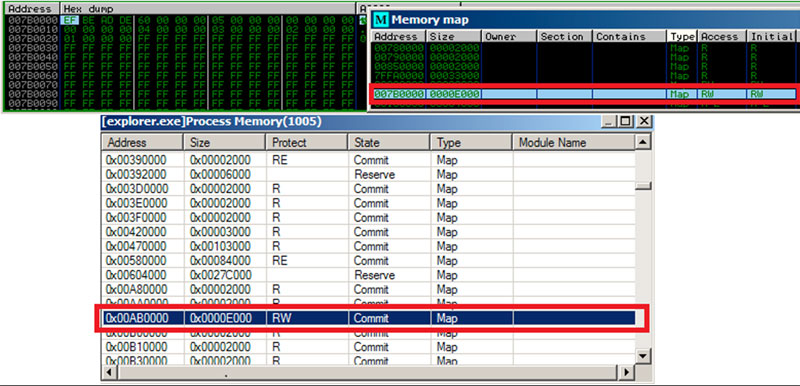This screenshot has width=800, height=386.
Task: Select the 7FFA0000 row in Memory map
Action: click(584, 75)
